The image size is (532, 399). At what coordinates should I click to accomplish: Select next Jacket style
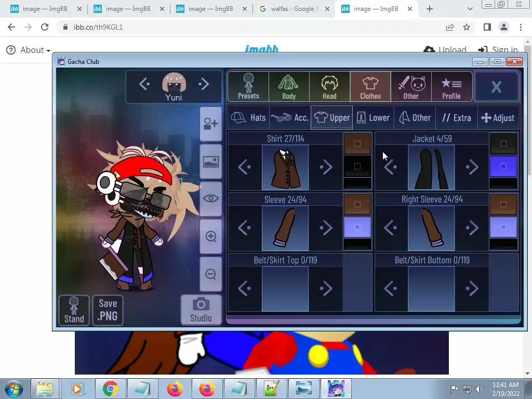(x=472, y=167)
